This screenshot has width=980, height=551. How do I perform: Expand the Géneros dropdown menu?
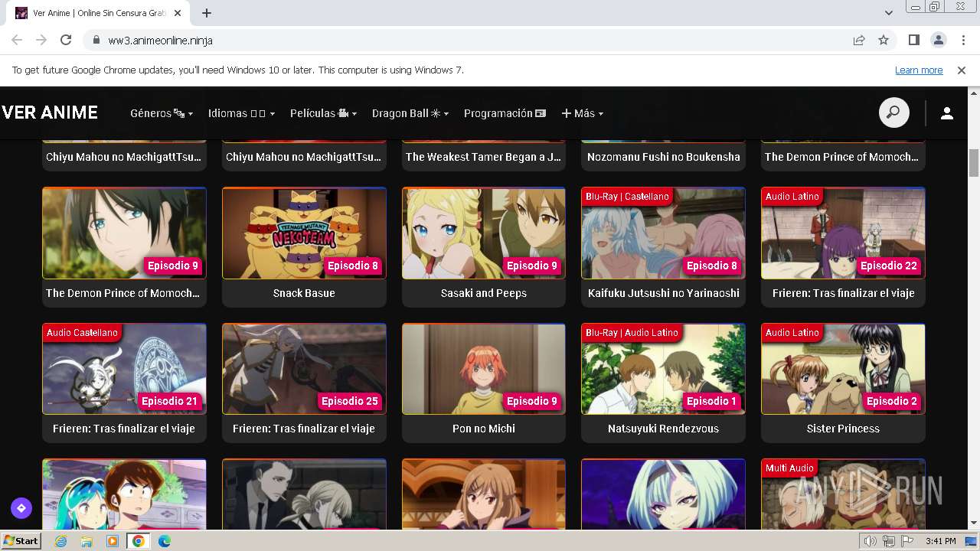162,113
